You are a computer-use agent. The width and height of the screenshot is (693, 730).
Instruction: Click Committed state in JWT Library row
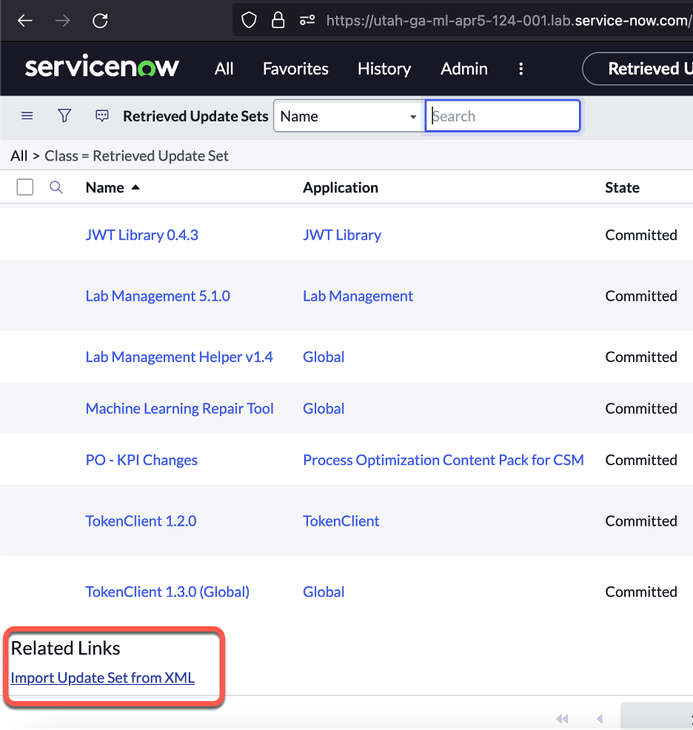click(641, 235)
